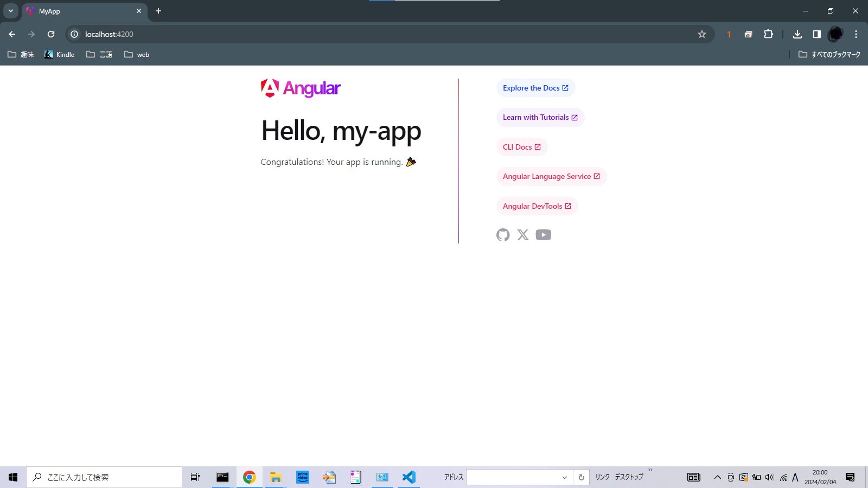Open the tab search dropdown arrow
The image size is (868, 488).
(x=11, y=11)
